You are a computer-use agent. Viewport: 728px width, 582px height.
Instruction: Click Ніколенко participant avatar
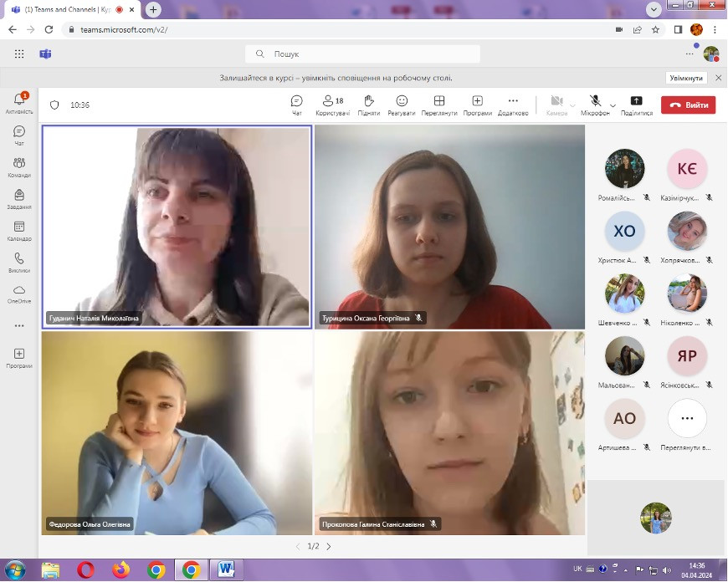pos(687,294)
